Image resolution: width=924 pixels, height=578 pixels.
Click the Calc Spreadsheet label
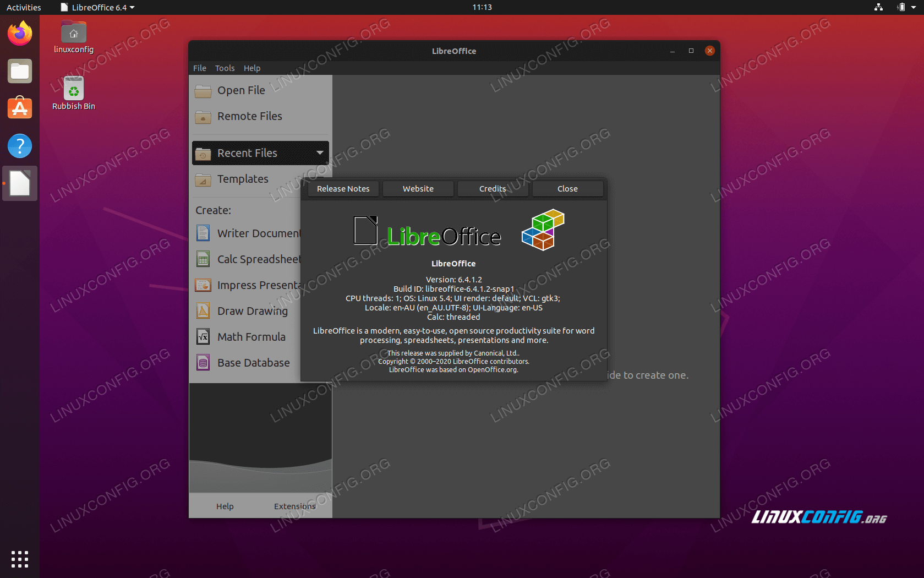(259, 259)
